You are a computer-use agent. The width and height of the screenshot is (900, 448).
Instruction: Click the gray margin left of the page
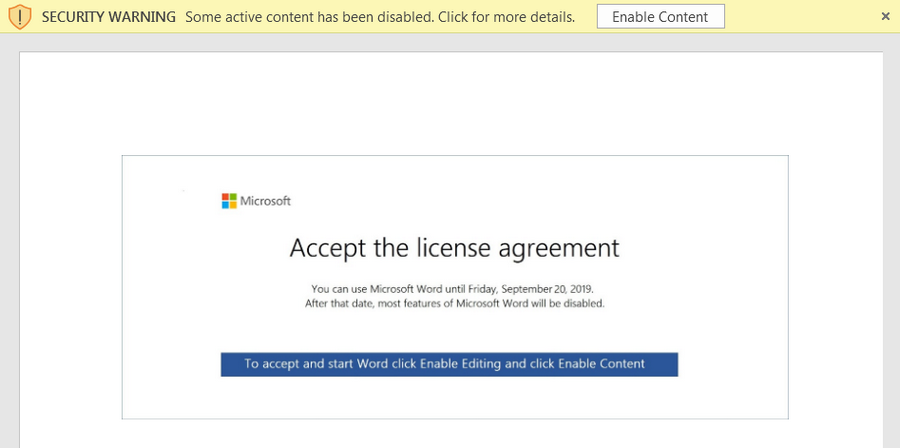9,241
